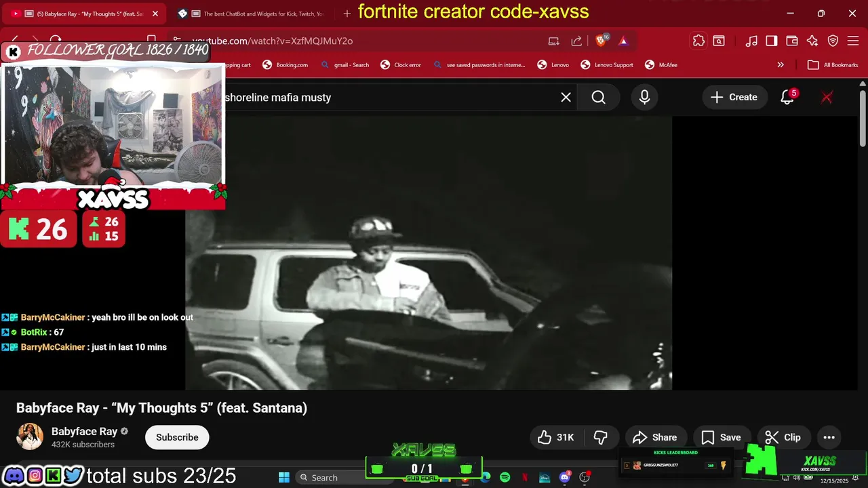Open YouTube notifications bell
The width and height of the screenshot is (868, 488).
click(x=788, y=97)
